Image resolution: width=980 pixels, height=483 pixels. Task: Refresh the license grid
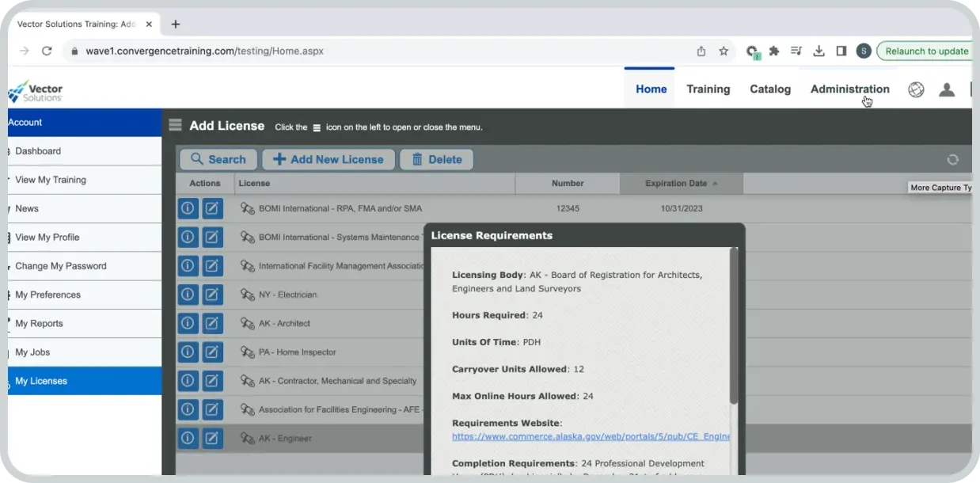[x=953, y=159]
